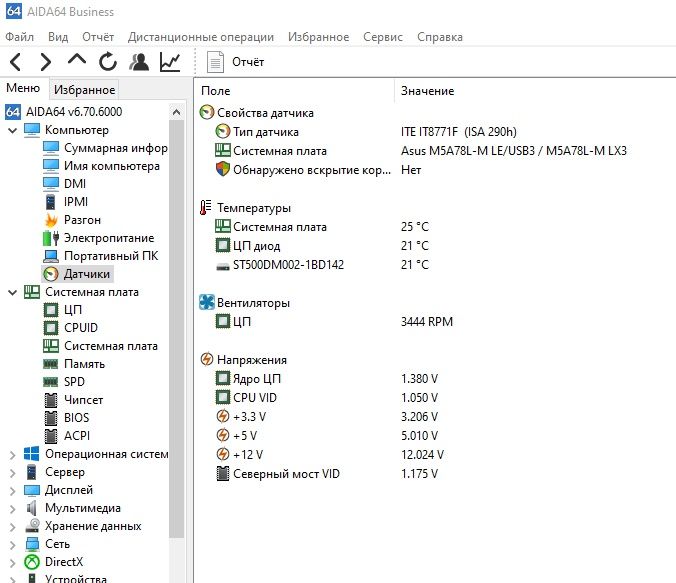This screenshot has width=676, height=583.
Task: Open the Память memory module icon
Action: point(51,364)
